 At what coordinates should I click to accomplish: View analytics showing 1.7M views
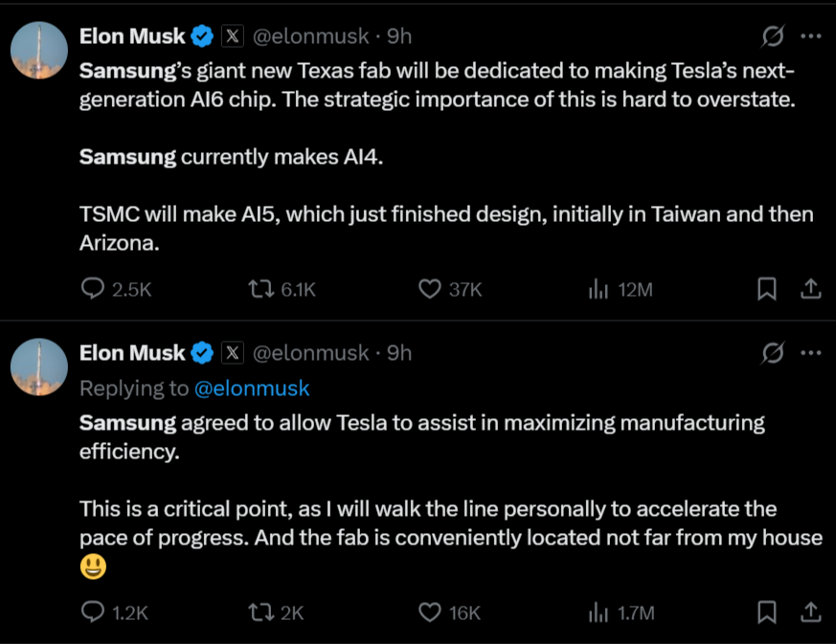pyautogui.click(x=598, y=612)
